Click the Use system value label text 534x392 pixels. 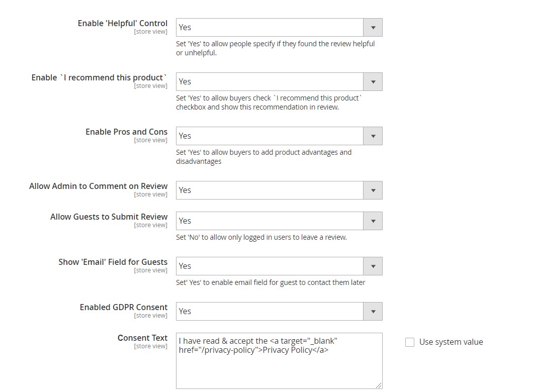click(x=451, y=342)
